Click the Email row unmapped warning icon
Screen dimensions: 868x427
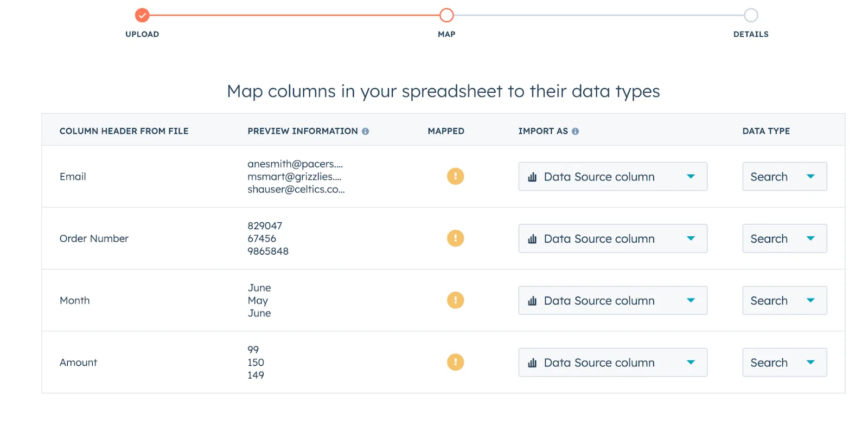[455, 176]
